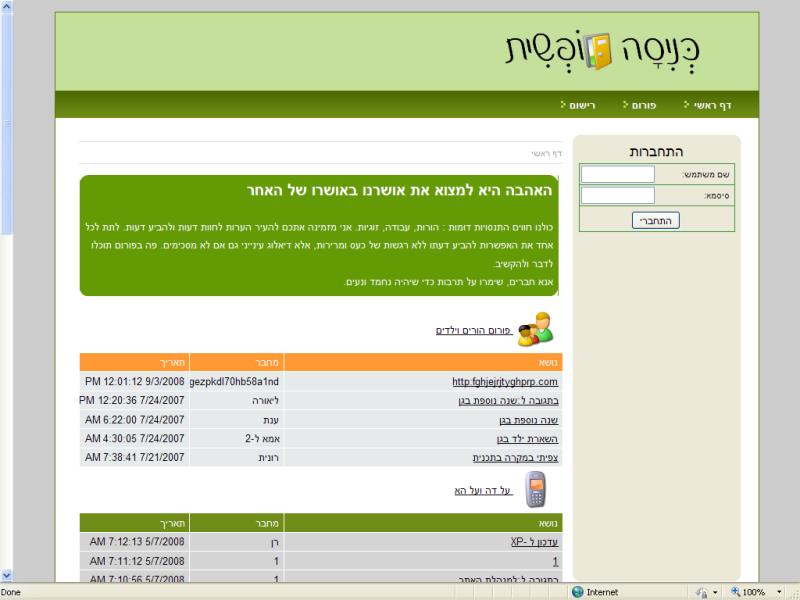Click the כניסה חופשית site title

(x=603, y=51)
